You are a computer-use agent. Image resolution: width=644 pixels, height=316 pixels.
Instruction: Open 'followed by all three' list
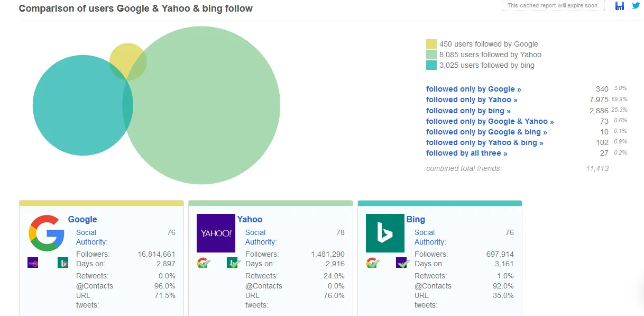pos(467,153)
